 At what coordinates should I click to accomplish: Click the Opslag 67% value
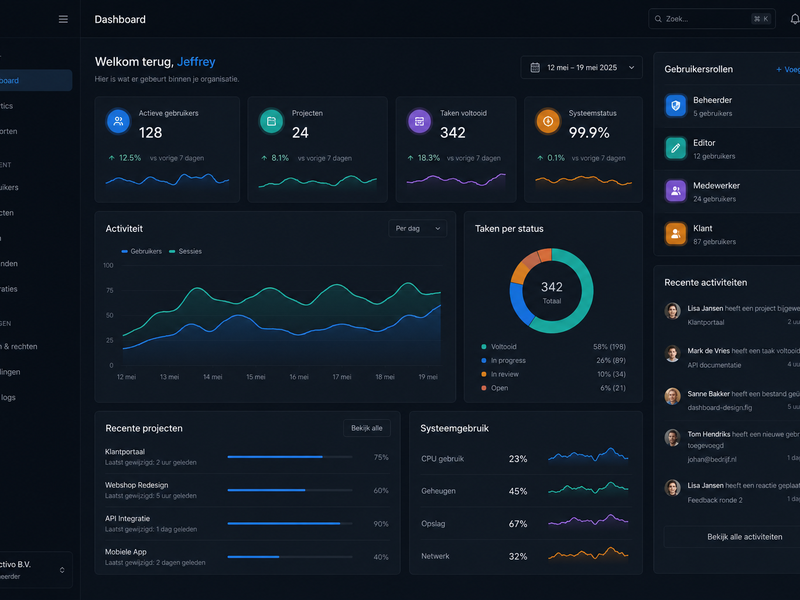[518, 524]
